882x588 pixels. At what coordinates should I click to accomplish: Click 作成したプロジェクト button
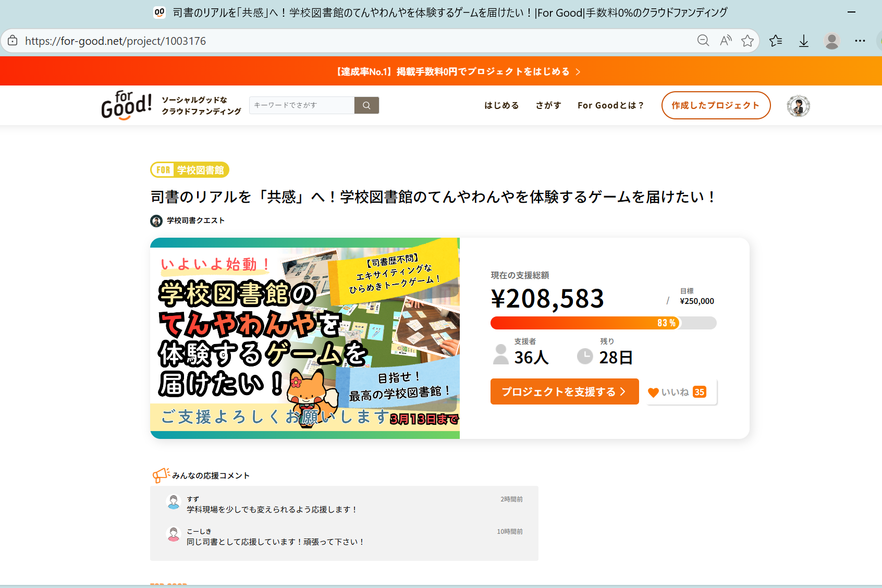(716, 105)
